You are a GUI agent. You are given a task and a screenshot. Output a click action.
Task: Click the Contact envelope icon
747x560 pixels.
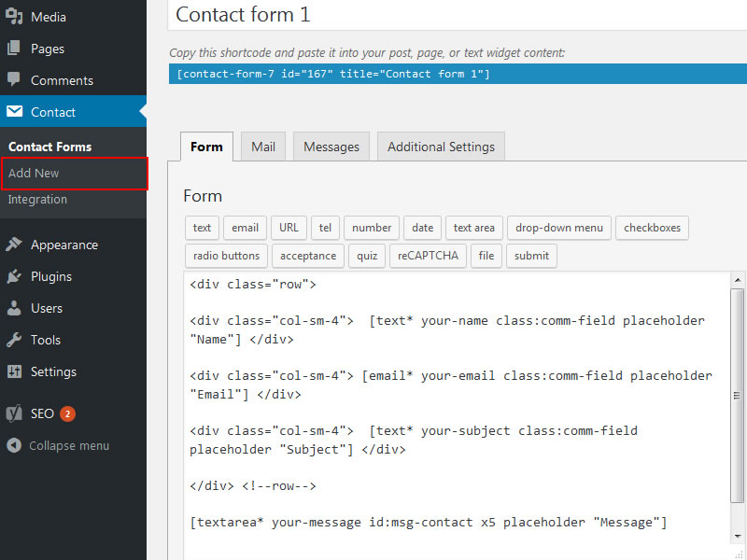pos(14,112)
